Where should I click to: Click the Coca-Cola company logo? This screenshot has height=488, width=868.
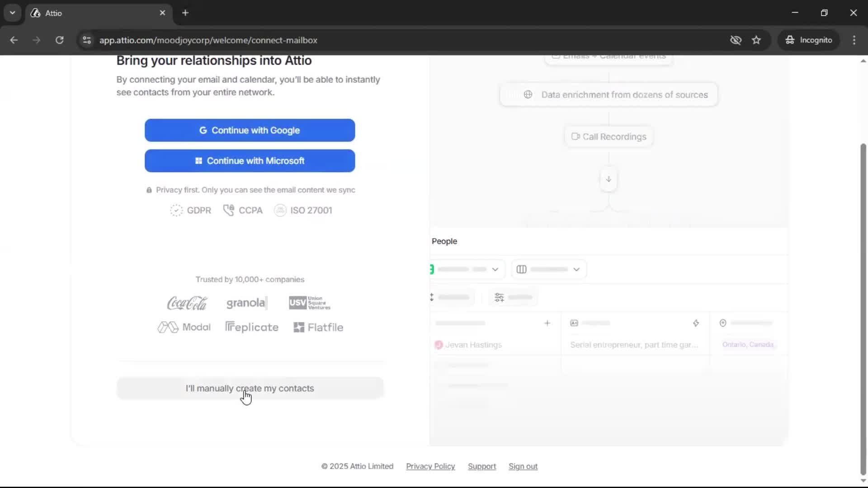pyautogui.click(x=186, y=303)
